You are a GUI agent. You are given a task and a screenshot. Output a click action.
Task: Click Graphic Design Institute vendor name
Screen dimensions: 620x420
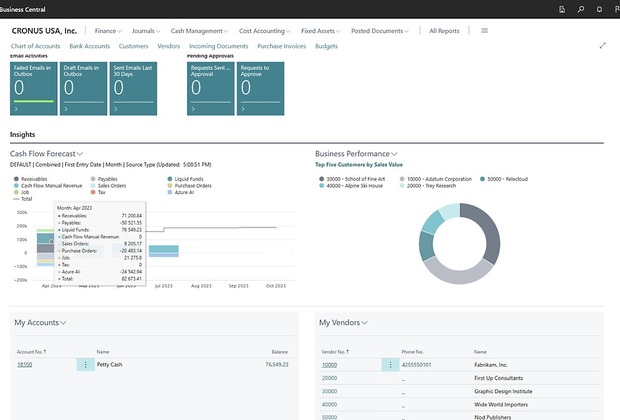[503, 391]
